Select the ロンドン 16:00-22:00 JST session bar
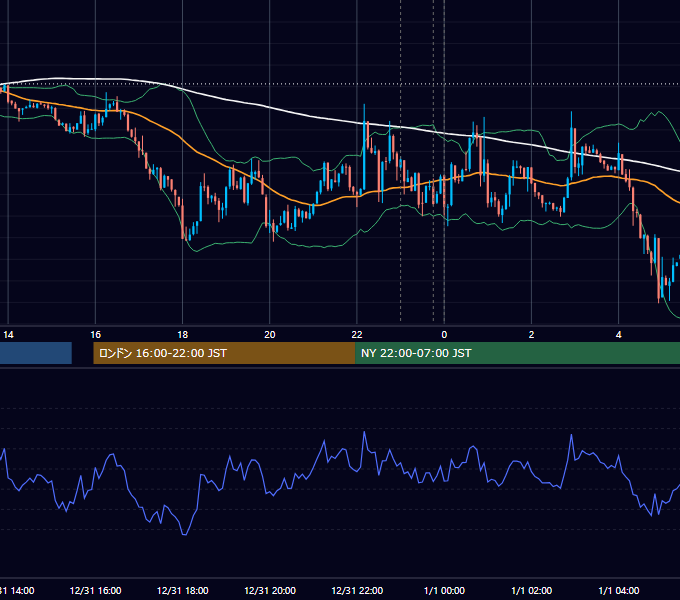 pos(224,353)
